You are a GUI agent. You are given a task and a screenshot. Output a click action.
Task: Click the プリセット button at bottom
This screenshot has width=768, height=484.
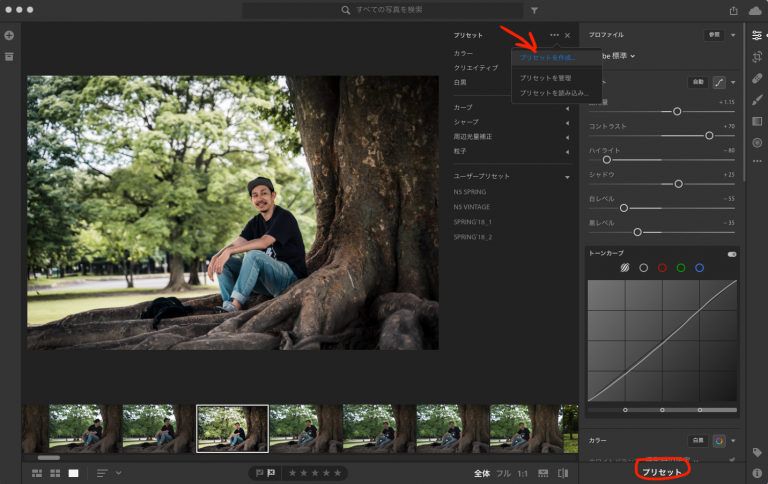[662, 471]
